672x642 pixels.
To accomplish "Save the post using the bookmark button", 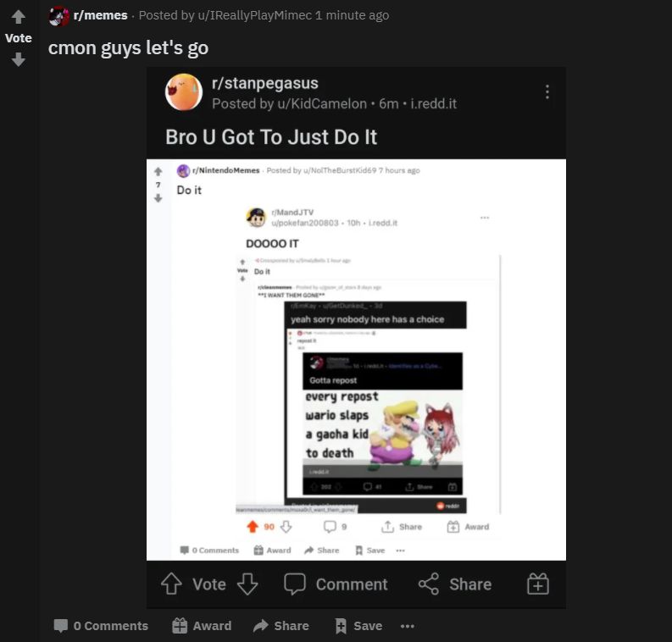I will click(x=358, y=626).
